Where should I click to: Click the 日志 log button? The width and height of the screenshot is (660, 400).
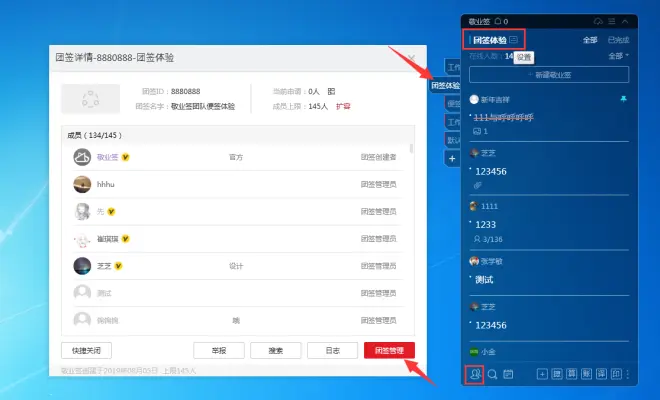tap(333, 350)
